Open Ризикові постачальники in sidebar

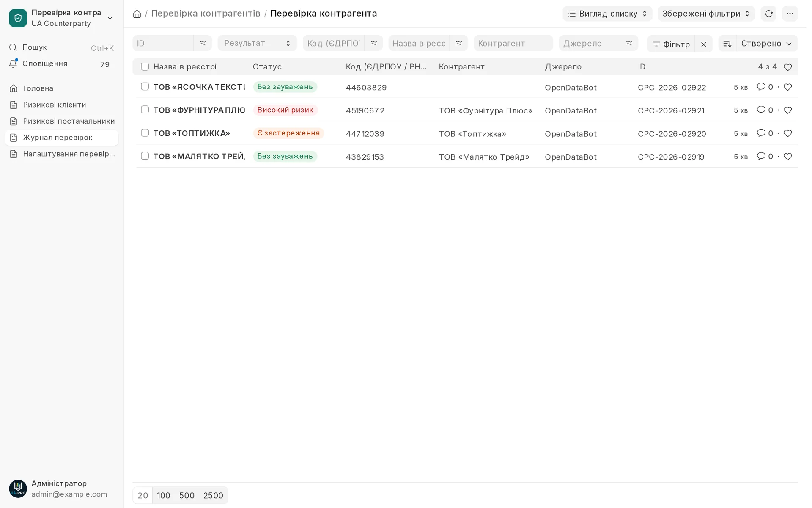(62, 122)
